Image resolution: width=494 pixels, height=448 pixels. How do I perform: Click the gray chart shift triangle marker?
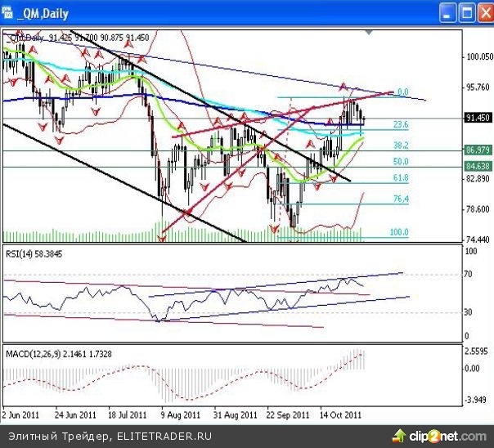(370, 34)
